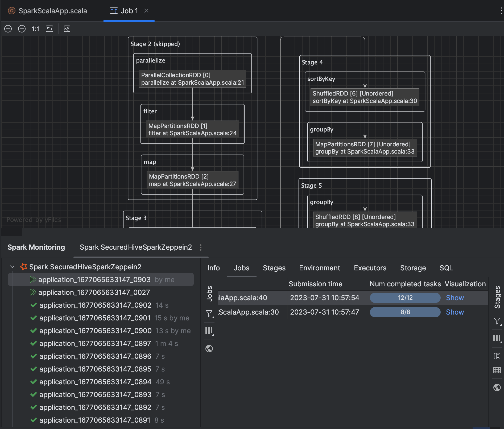The width and height of the screenshot is (504, 429).
Task: Show visualization for the job at ScalaApp.scala:30
Action: pos(455,312)
